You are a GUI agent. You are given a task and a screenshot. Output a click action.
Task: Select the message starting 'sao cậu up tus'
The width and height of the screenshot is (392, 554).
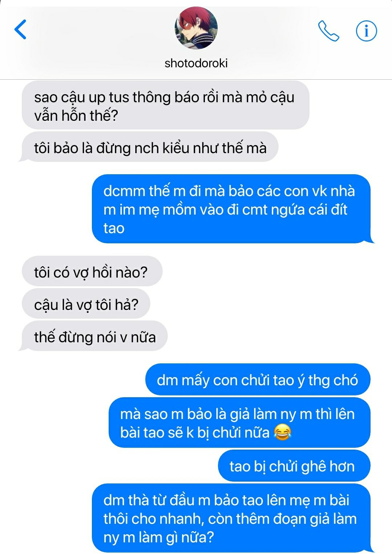[x=166, y=106]
